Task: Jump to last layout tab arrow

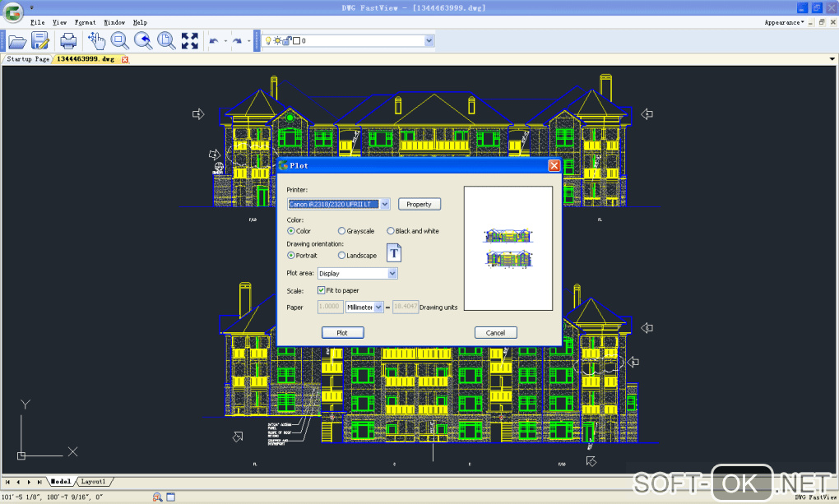Action: coord(39,482)
